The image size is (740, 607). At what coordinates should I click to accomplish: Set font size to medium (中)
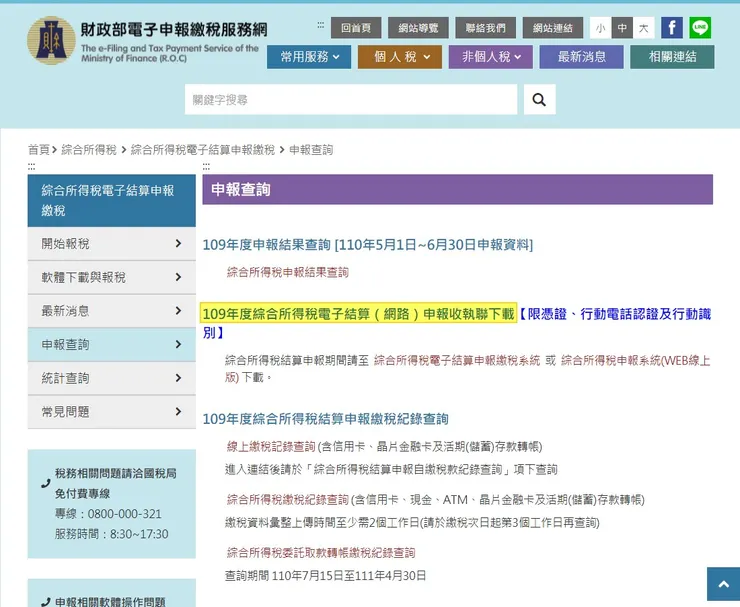click(x=622, y=28)
